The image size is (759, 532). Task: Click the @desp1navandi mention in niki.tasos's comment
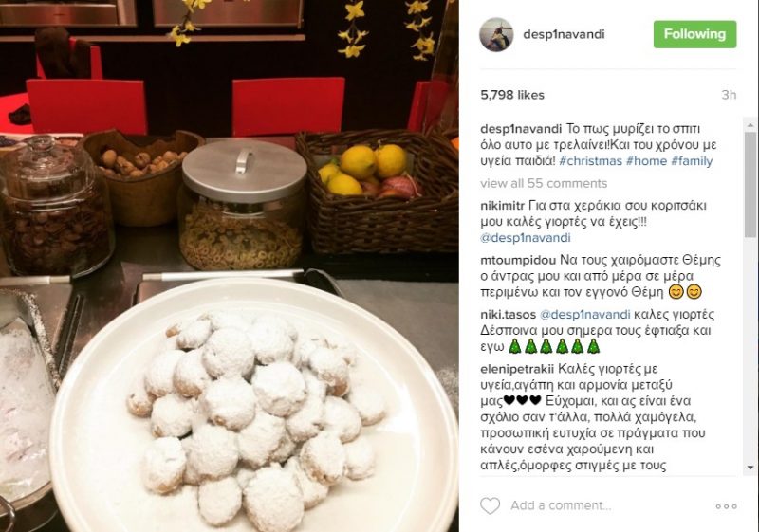[584, 315]
